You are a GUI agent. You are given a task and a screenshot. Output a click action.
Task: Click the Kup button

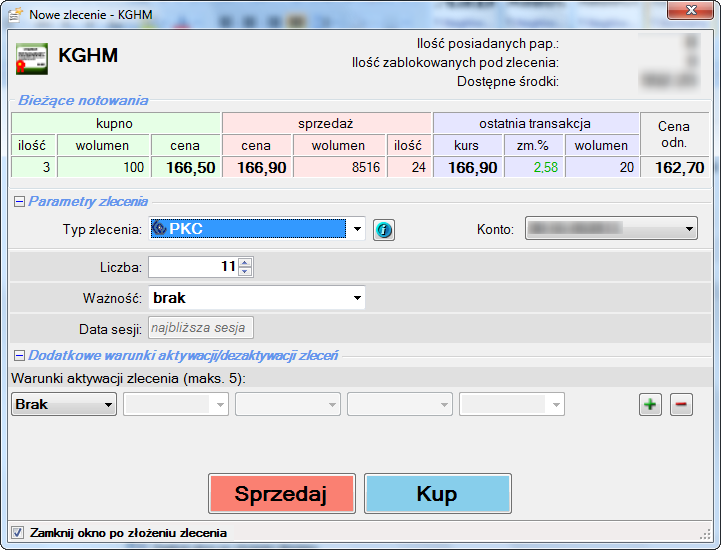438,493
